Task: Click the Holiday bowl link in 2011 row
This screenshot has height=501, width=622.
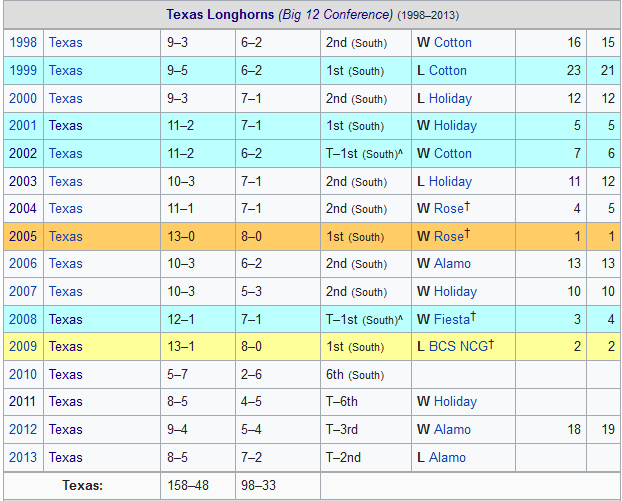Action: (x=455, y=402)
